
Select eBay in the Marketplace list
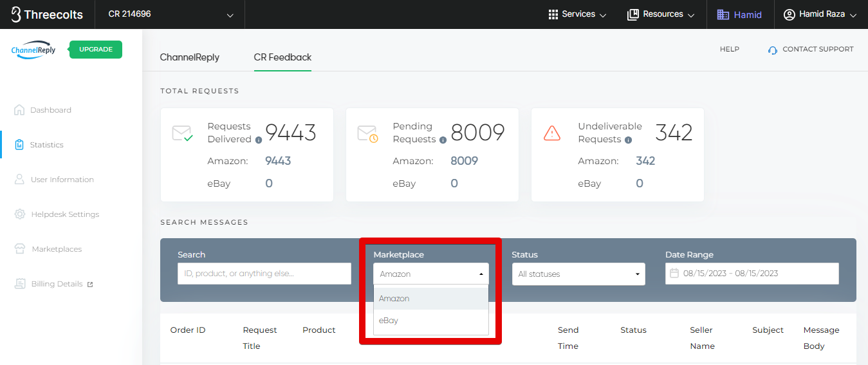[x=431, y=321]
